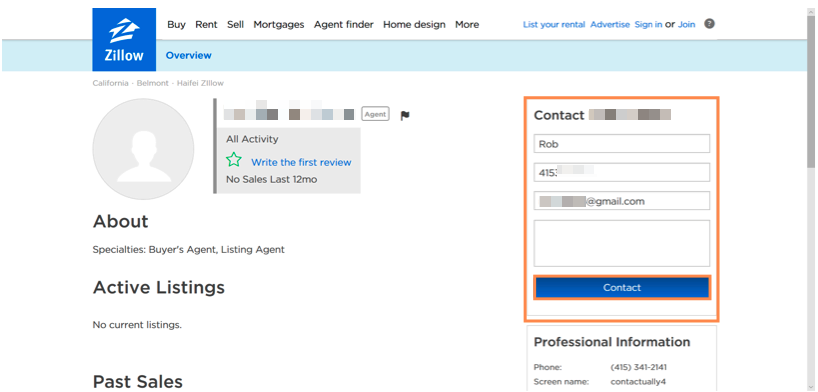This screenshot has height=392, width=818.
Task: Click the blue Contact button
Action: (622, 288)
